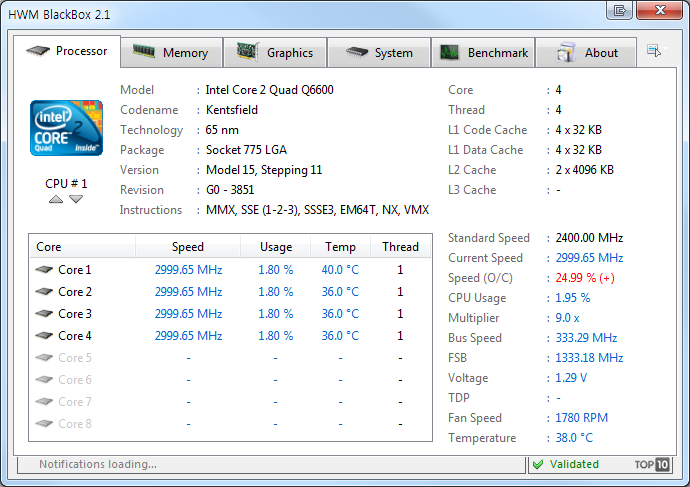Click the Usage column header
The width and height of the screenshot is (690, 487).
click(276, 246)
